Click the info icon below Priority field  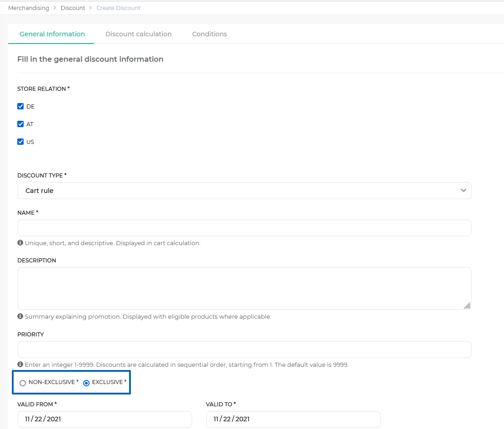tap(20, 365)
